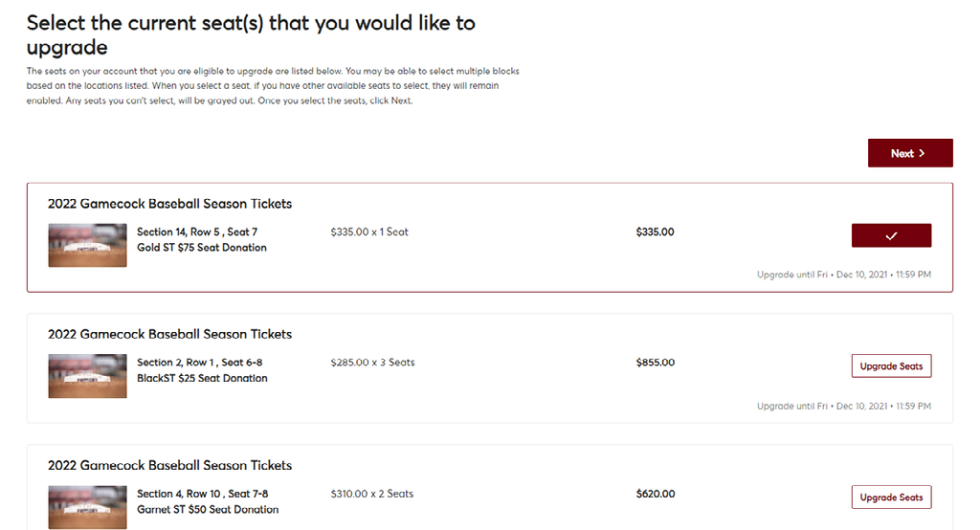Click the $310.00 x 2 Seats price
The height and width of the screenshot is (530, 980).
tap(371, 494)
